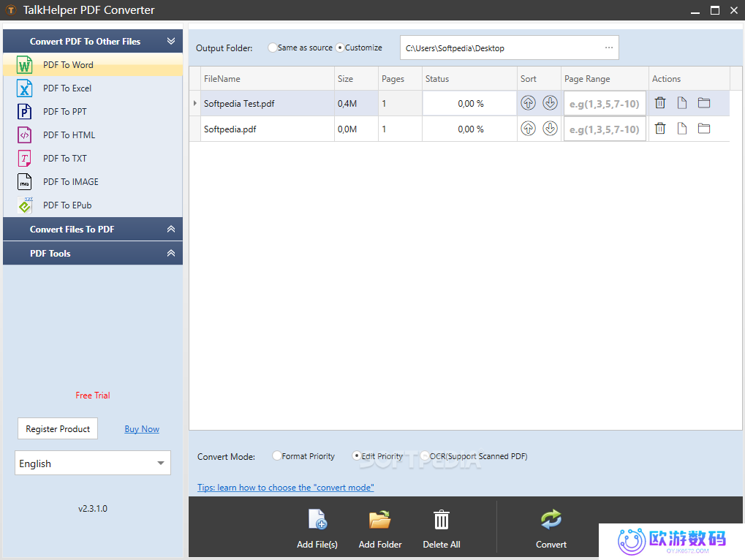The image size is (745, 560).
Task: Click status 0,00 % of Softpedia Test.pdf
Action: 470,104
